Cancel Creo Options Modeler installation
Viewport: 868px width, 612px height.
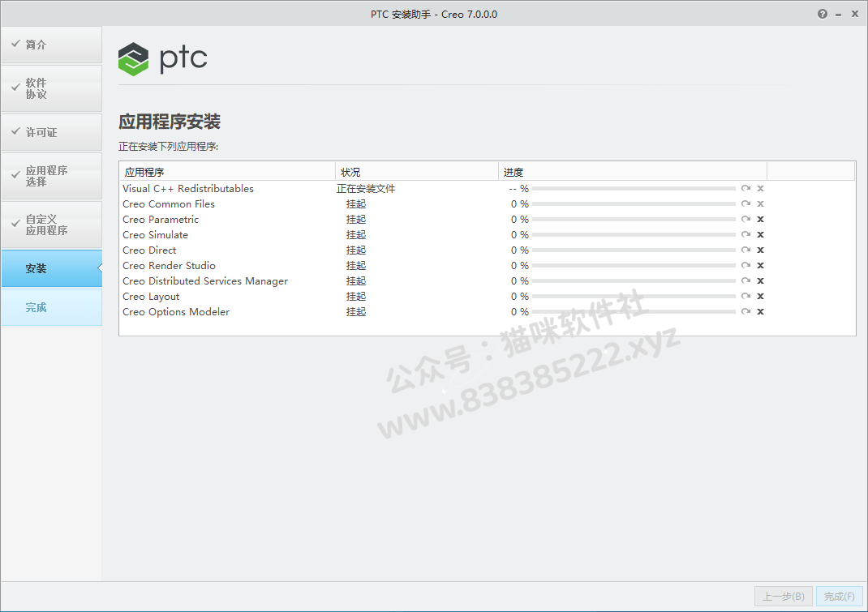coord(761,311)
